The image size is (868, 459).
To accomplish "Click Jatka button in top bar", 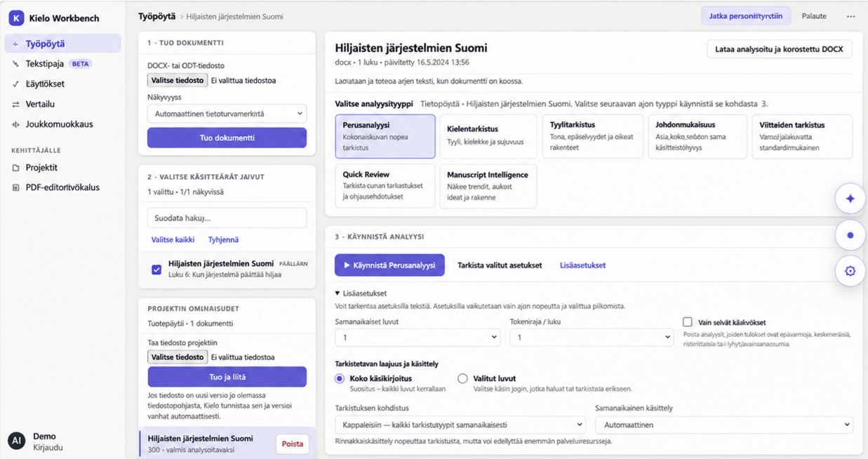I will (746, 16).
